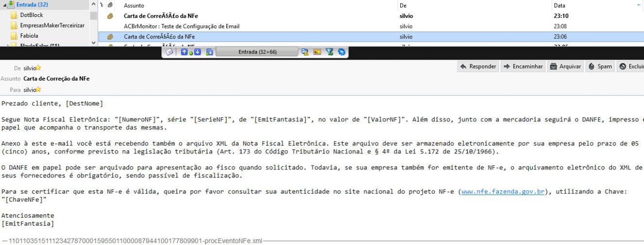Sort by the attachment column header

coord(110,5)
